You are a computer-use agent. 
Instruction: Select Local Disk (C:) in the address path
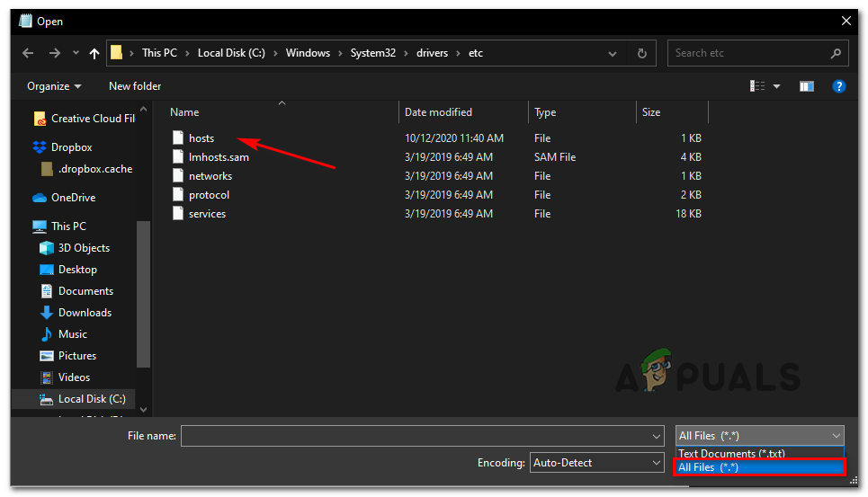pos(231,53)
